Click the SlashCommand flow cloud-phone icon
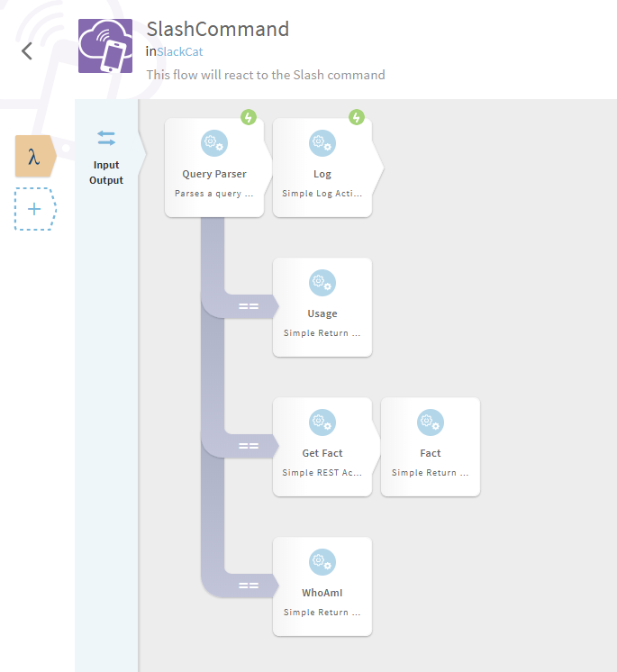 tap(105, 46)
